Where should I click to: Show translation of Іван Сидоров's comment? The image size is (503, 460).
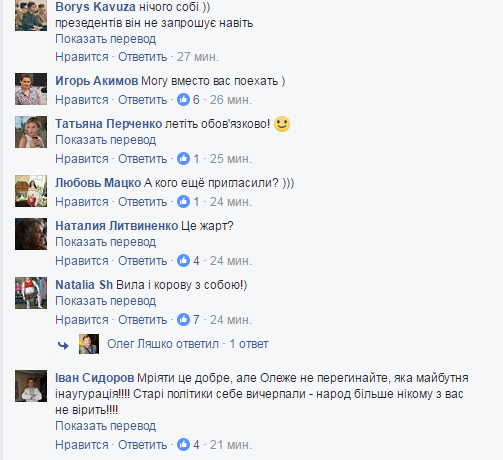106,426
